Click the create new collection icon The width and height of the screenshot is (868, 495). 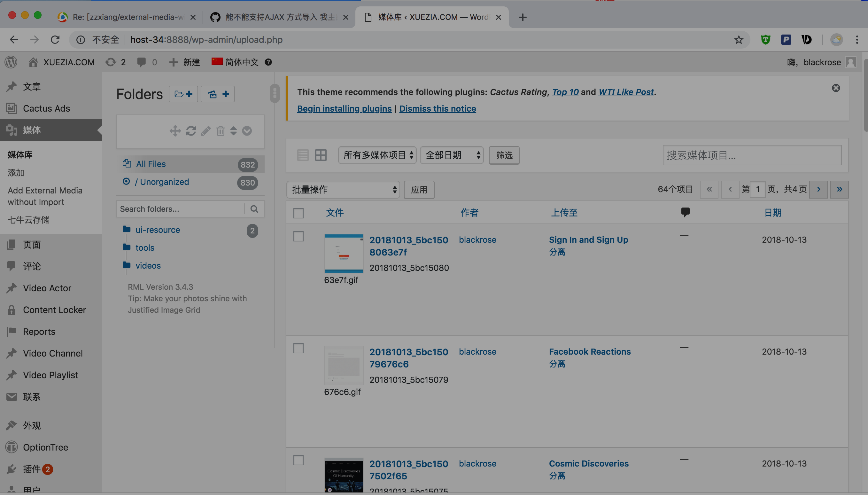coord(217,94)
